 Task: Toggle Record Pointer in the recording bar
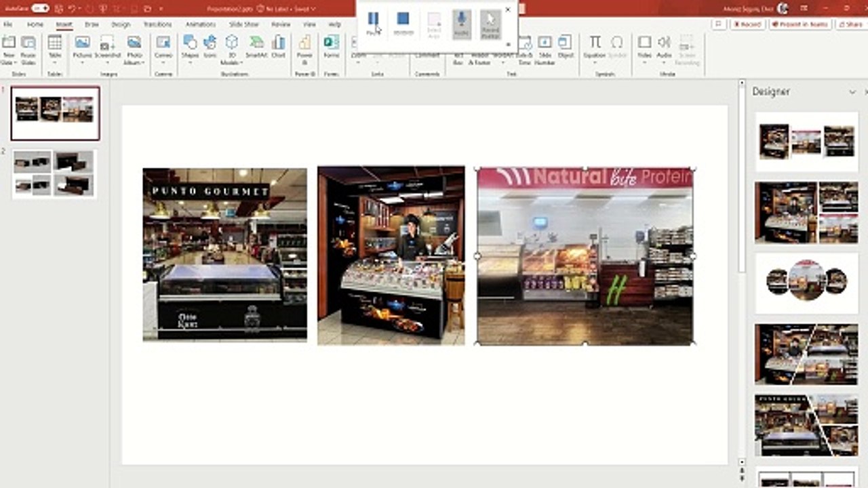(x=490, y=24)
